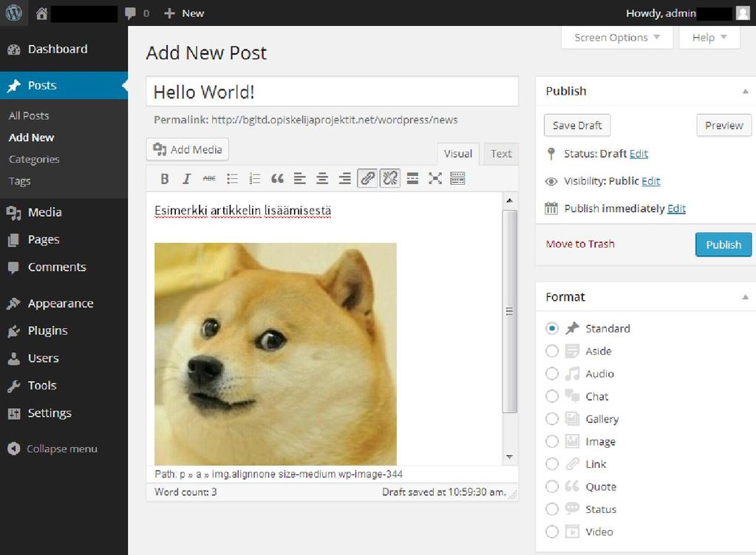Image resolution: width=756 pixels, height=555 pixels.
Task: Click the unlink icon
Action: click(x=390, y=178)
